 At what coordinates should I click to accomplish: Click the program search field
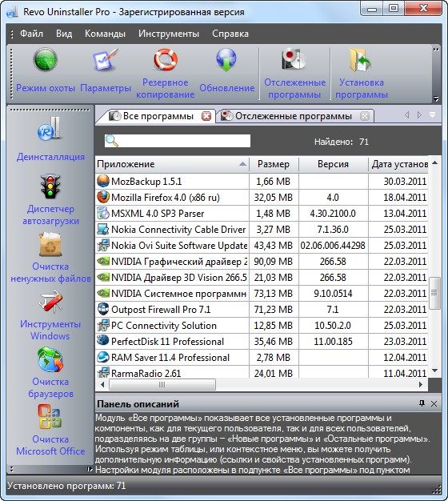tap(178, 141)
